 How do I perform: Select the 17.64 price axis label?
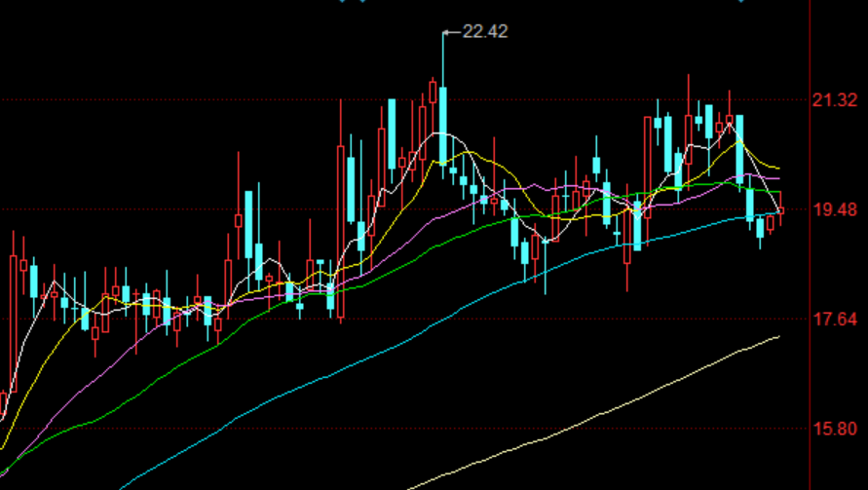pyautogui.click(x=837, y=320)
